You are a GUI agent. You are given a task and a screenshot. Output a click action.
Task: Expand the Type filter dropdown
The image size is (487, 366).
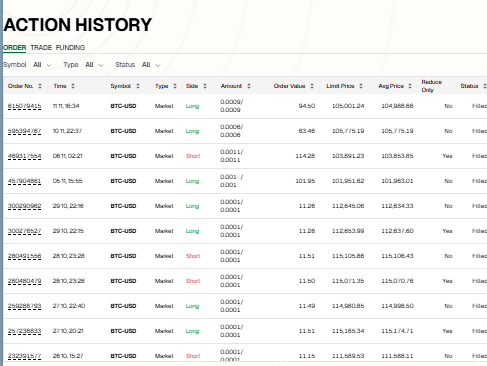[94, 65]
